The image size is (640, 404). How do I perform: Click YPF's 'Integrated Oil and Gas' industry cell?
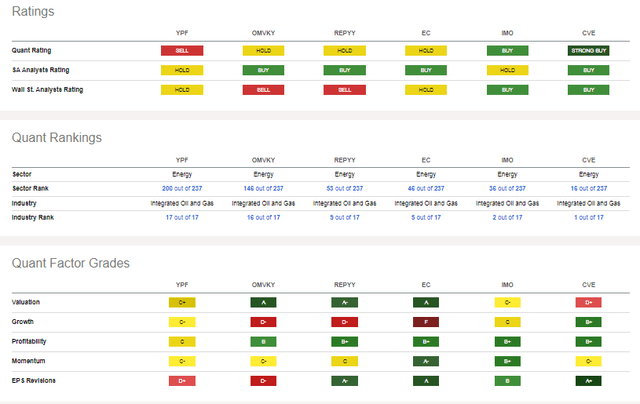[x=182, y=203]
